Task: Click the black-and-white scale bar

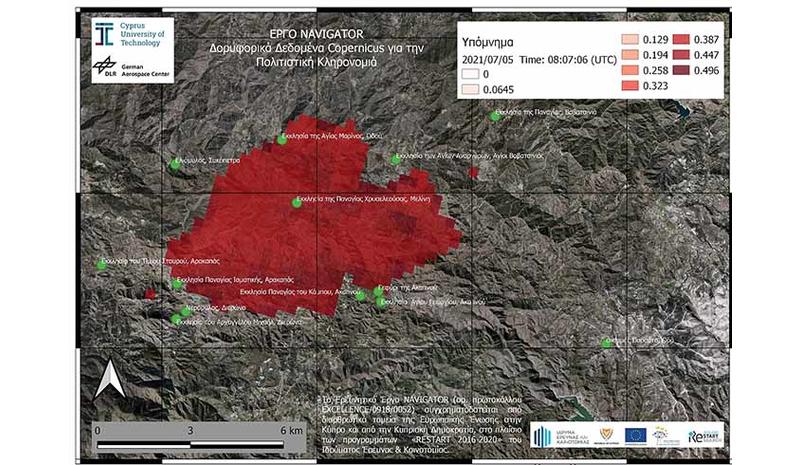Action: [x=190, y=446]
